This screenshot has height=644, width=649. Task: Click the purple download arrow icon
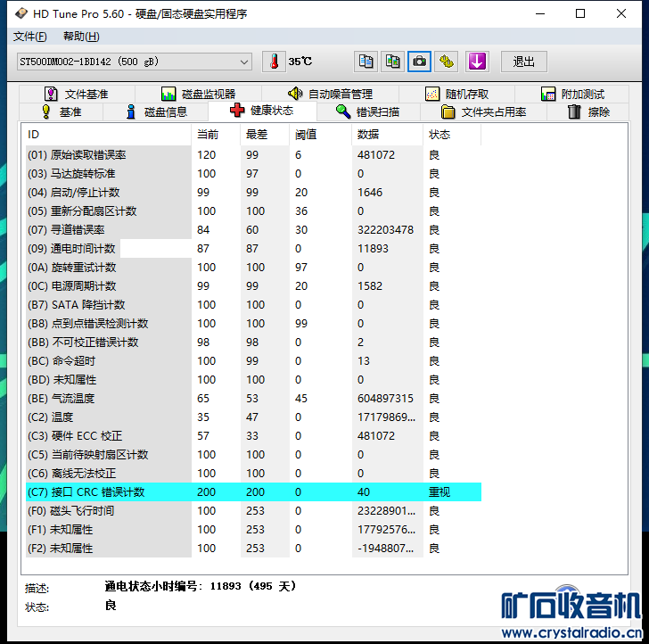pos(477,62)
